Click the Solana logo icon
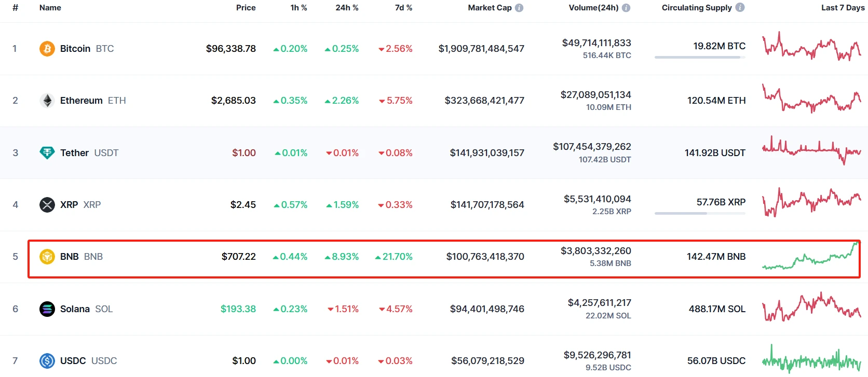 47,309
